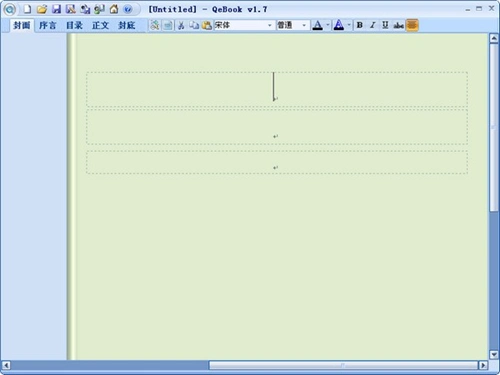Click the vertical scrollbar down arrow
Image resolution: width=500 pixels, height=375 pixels.
pos(494,354)
